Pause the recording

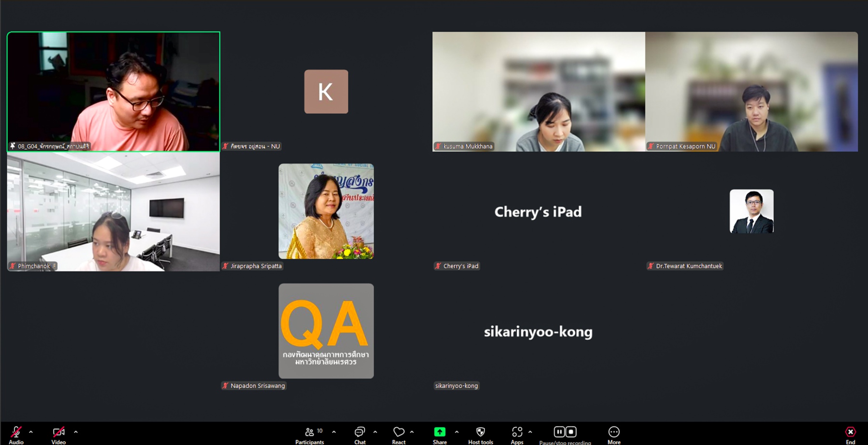[x=559, y=432]
